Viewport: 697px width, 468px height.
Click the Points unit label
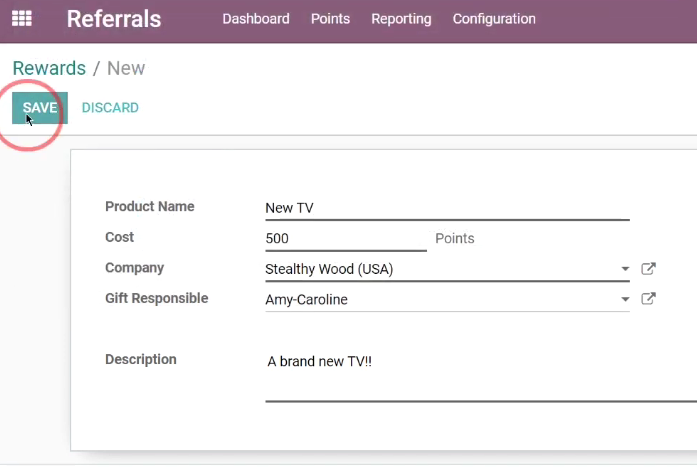point(455,239)
